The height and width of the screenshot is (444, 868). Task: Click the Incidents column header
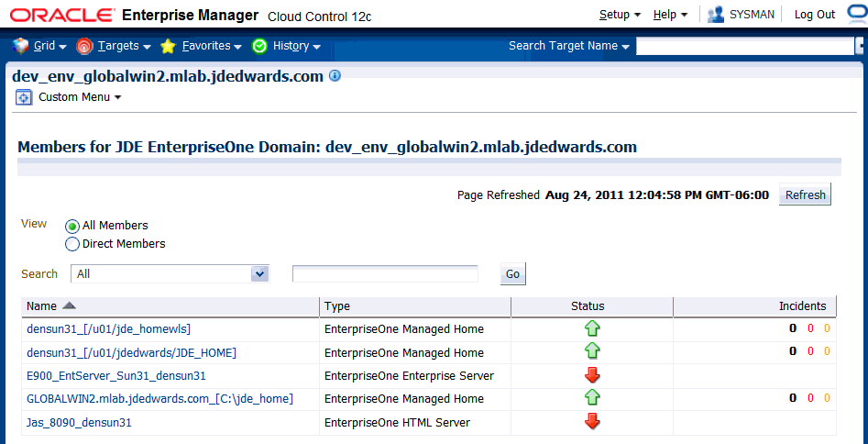tap(754, 306)
